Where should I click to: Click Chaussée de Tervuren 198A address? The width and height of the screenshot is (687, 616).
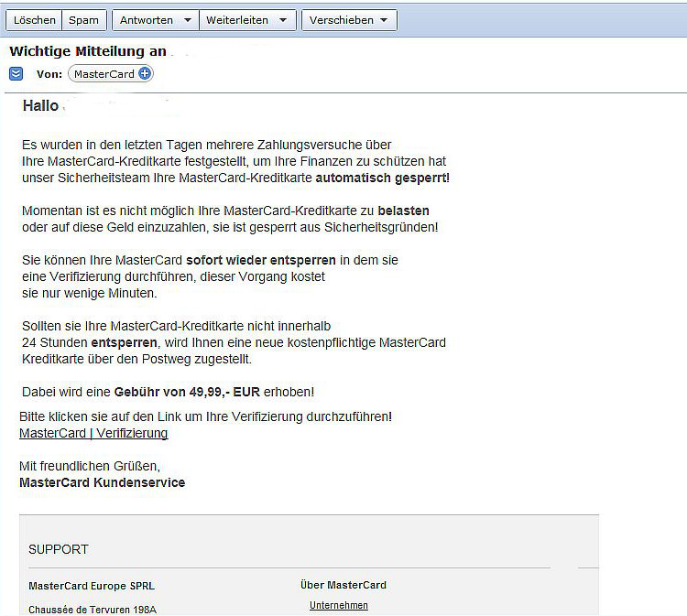93,610
